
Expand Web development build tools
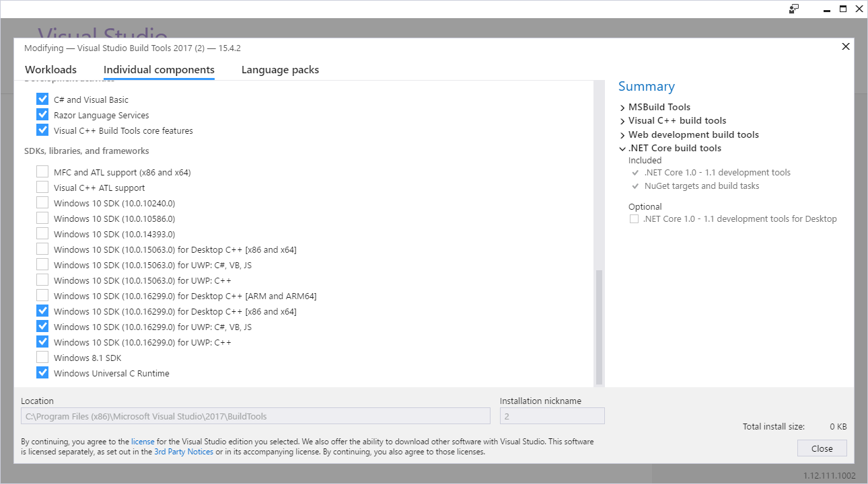coord(622,134)
